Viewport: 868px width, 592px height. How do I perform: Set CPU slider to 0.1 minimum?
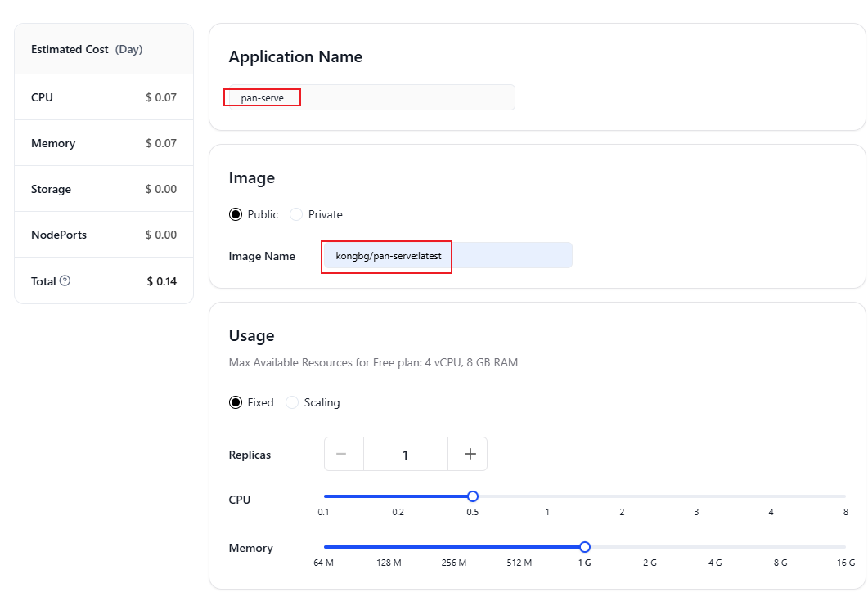(x=325, y=496)
